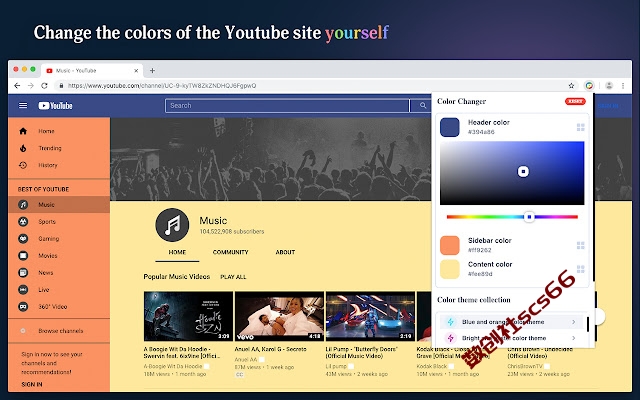Click the BEST OF YOUTUBE sidebar heading
Screen dimensions: 640x400
click(x=43, y=189)
